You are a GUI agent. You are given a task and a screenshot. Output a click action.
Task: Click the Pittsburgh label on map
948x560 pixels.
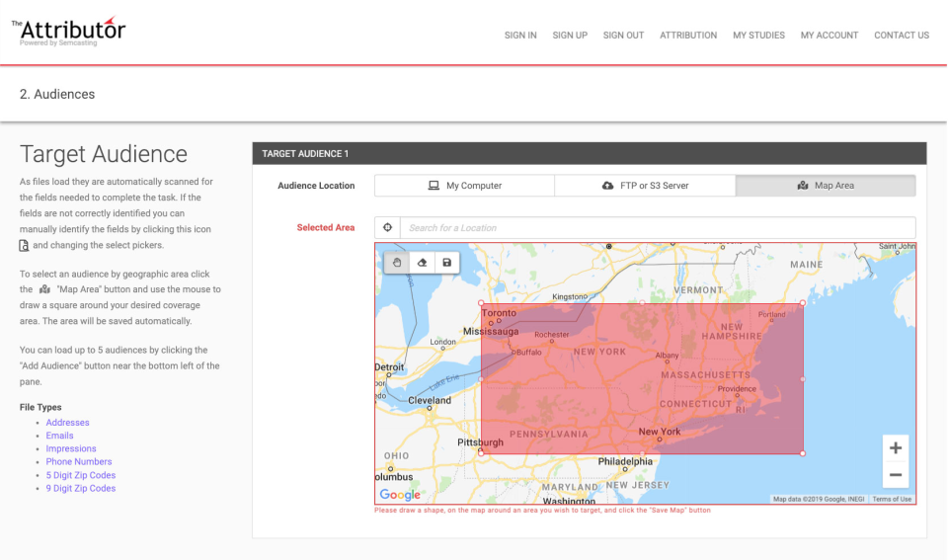click(x=480, y=442)
